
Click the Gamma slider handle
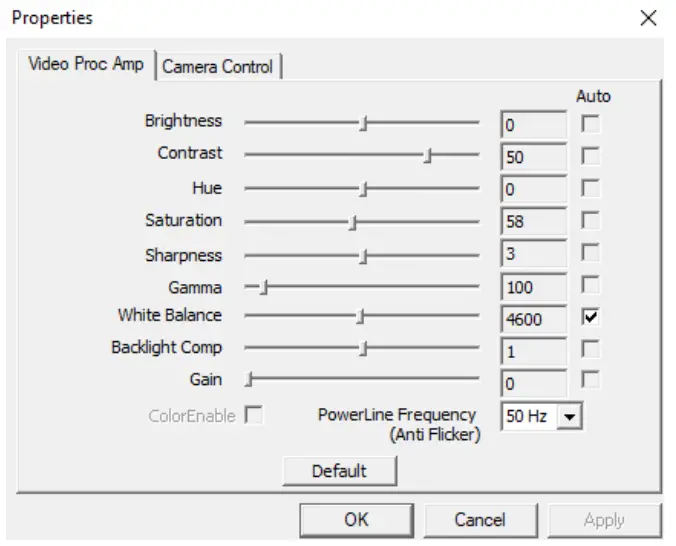(x=264, y=288)
